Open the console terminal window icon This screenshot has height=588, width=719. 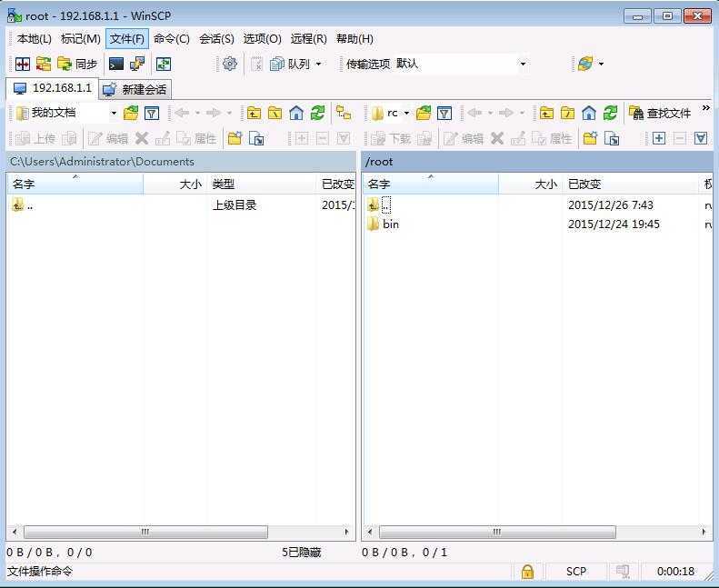coord(116,64)
